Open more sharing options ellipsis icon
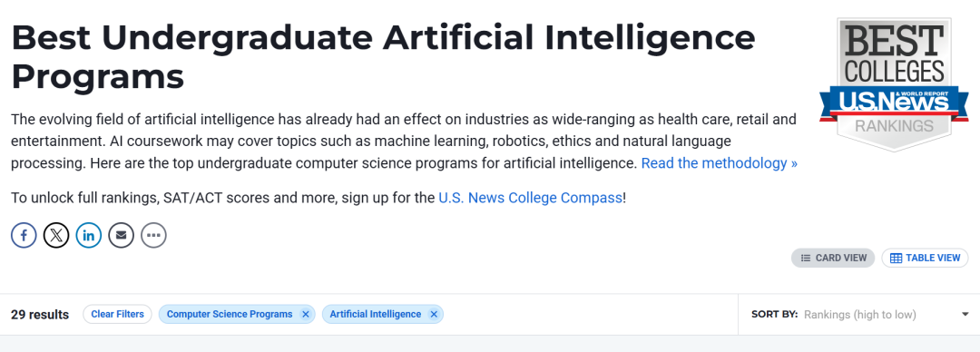 pyautogui.click(x=153, y=236)
